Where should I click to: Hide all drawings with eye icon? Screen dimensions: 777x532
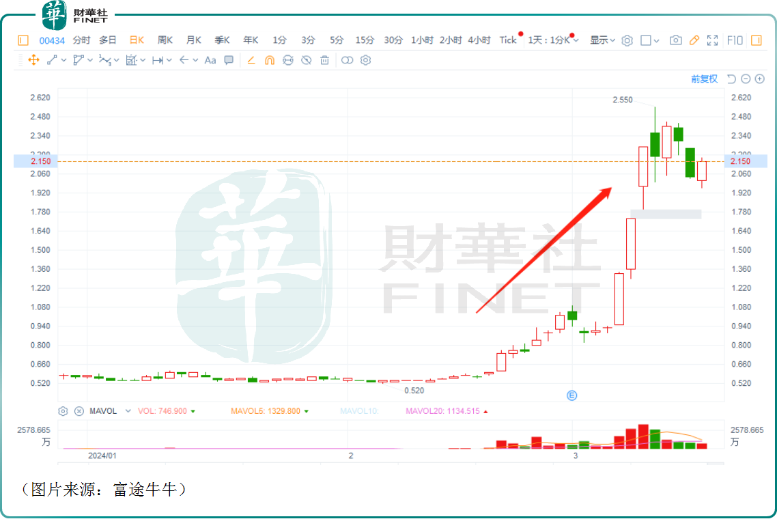[307, 60]
